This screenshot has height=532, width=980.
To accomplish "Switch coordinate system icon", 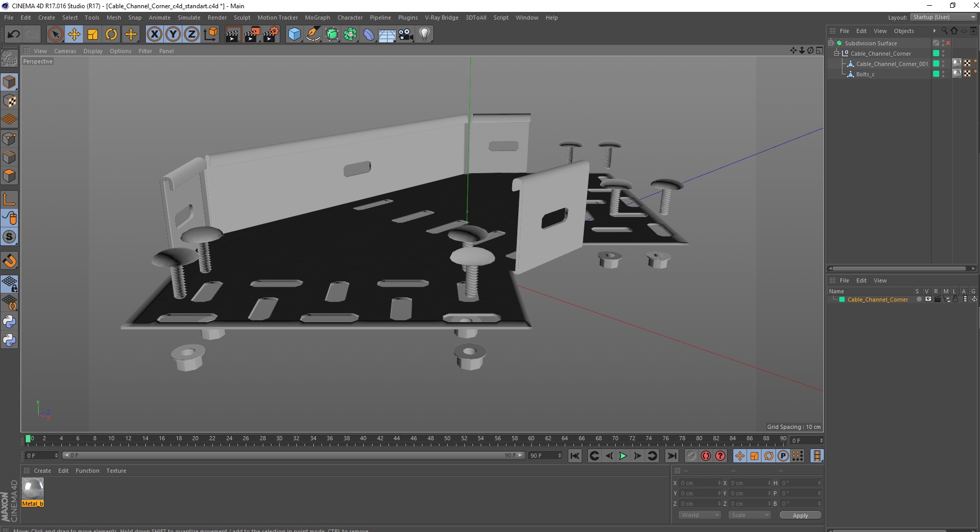I will tap(211, 35).
